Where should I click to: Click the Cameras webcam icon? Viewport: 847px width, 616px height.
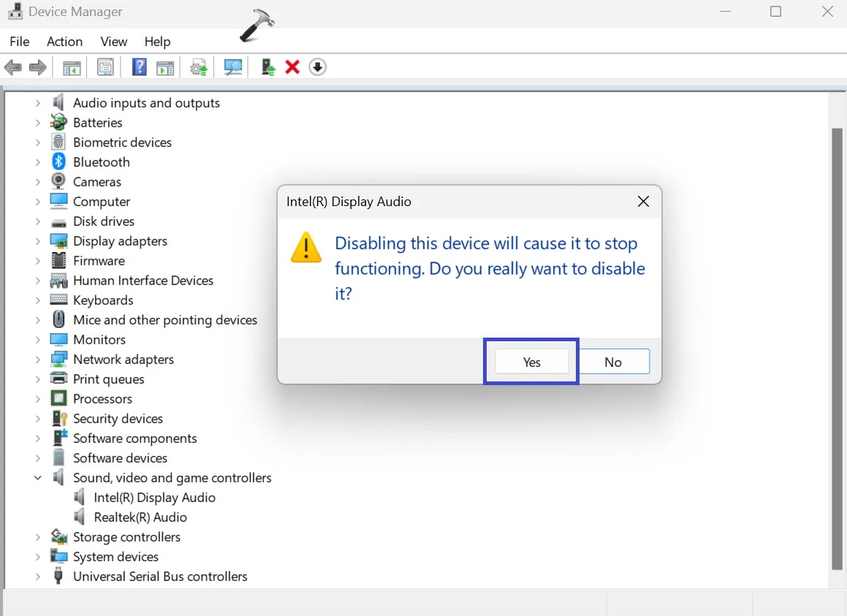pos(58,181)
